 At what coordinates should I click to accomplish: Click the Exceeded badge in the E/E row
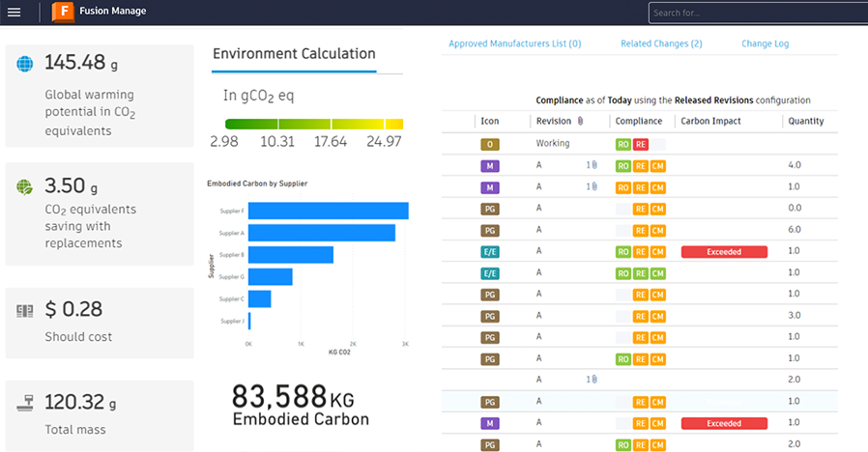[x=724, y=252]
